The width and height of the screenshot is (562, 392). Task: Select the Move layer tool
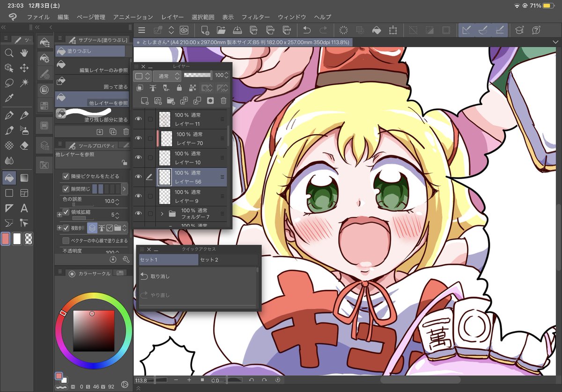coord(24,68)
